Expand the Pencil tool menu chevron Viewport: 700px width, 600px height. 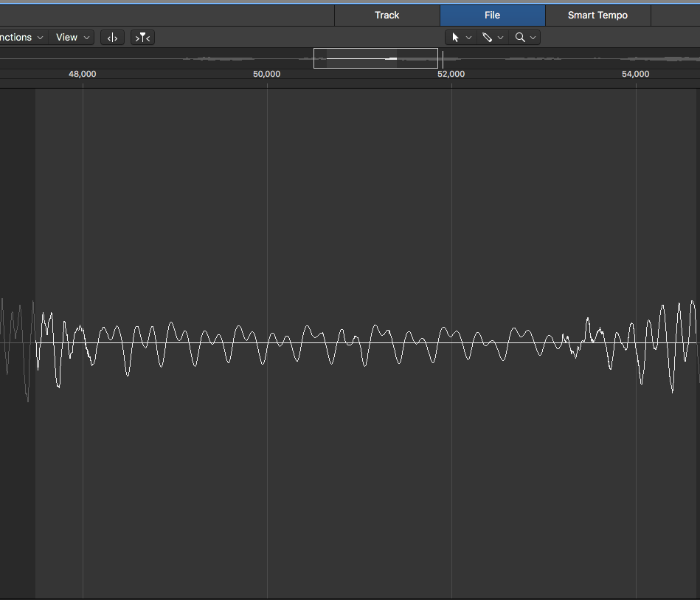[x=500, y=38]
